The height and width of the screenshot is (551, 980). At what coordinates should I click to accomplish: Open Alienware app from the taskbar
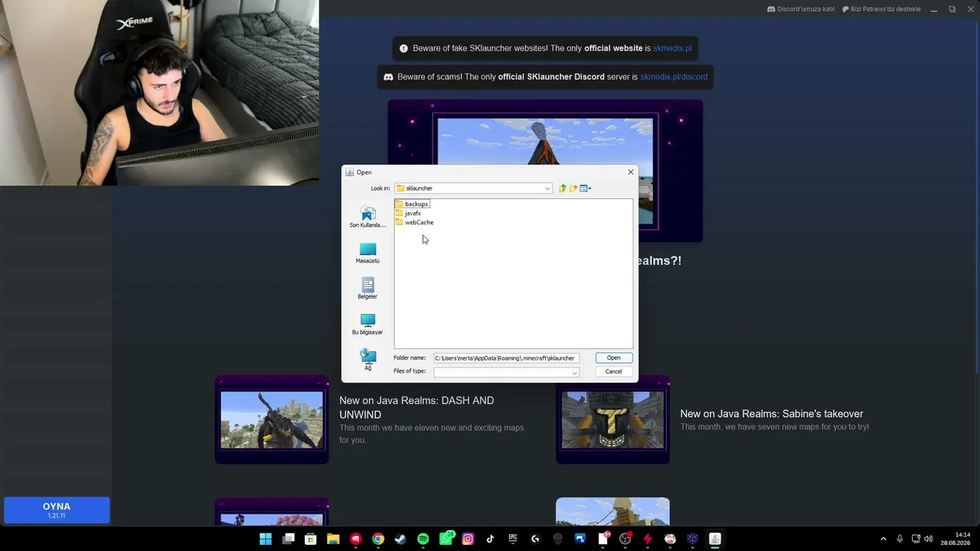pos(557,539)
